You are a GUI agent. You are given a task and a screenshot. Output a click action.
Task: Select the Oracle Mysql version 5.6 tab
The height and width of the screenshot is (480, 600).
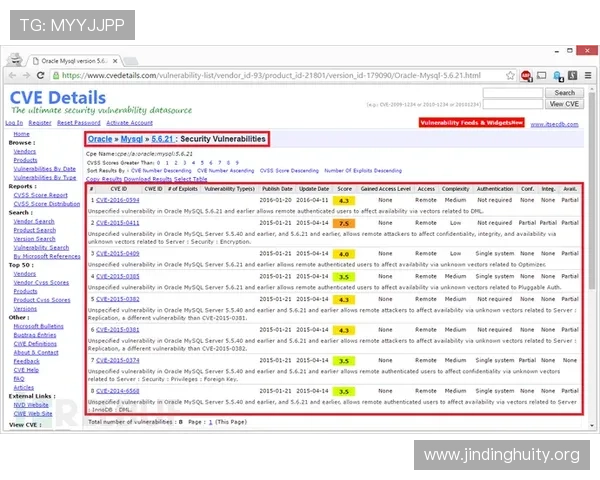(75, 60)
